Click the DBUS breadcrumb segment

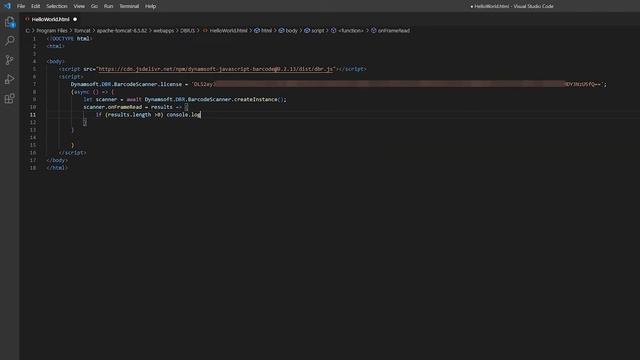[188, 31]
